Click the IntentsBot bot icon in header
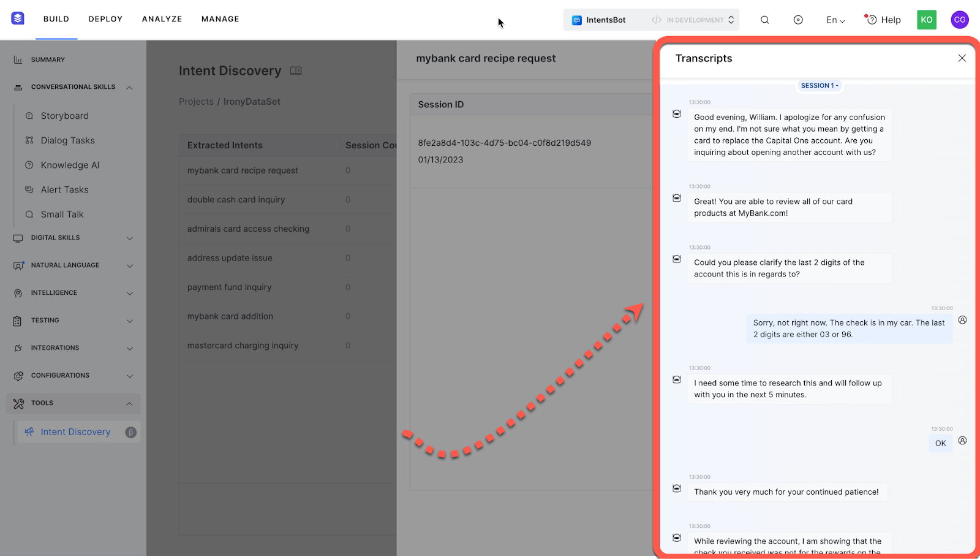Viewport: 980px width, 559px height. tap(576, 20)
